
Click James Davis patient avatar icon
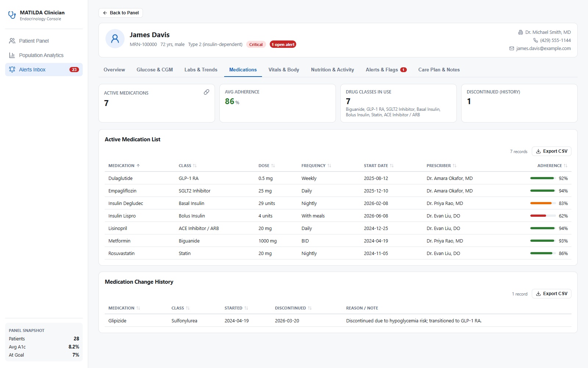(x=115, y=39)
